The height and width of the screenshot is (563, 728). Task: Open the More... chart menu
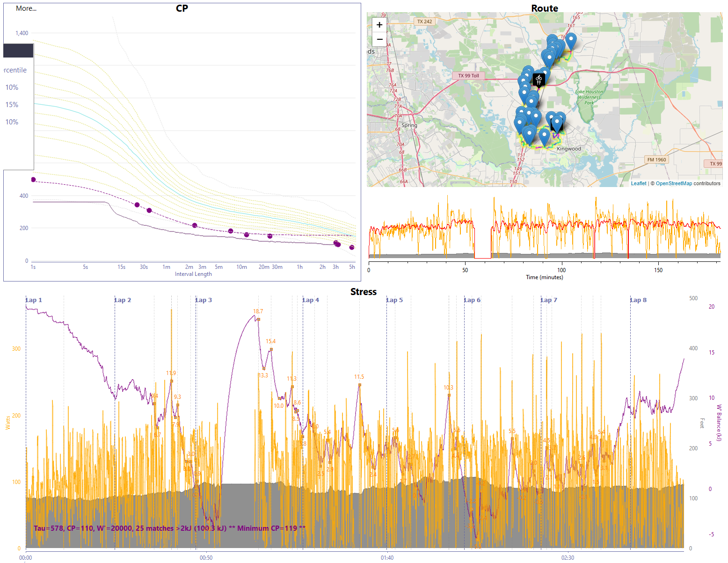click(x=26, y=8)
